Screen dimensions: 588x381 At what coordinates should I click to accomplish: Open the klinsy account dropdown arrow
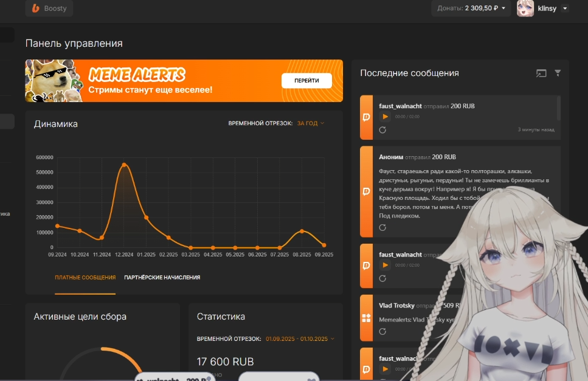pos(565,9)
